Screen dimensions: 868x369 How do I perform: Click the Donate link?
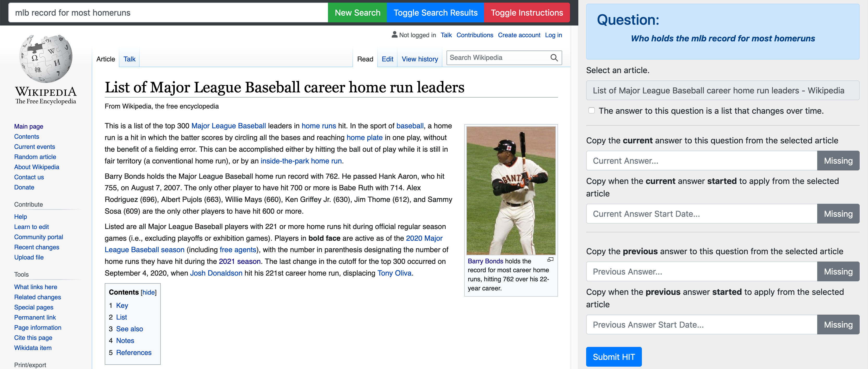[x=24, y=187]
